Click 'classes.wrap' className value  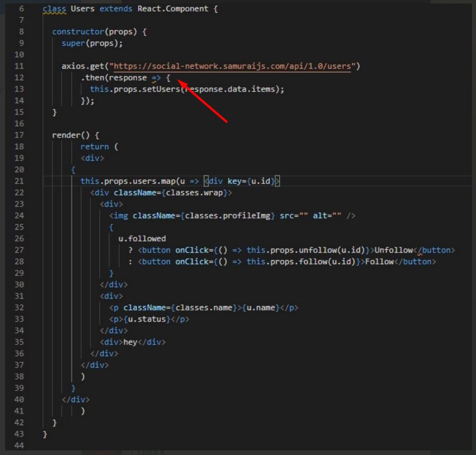(x=195, y=193)
